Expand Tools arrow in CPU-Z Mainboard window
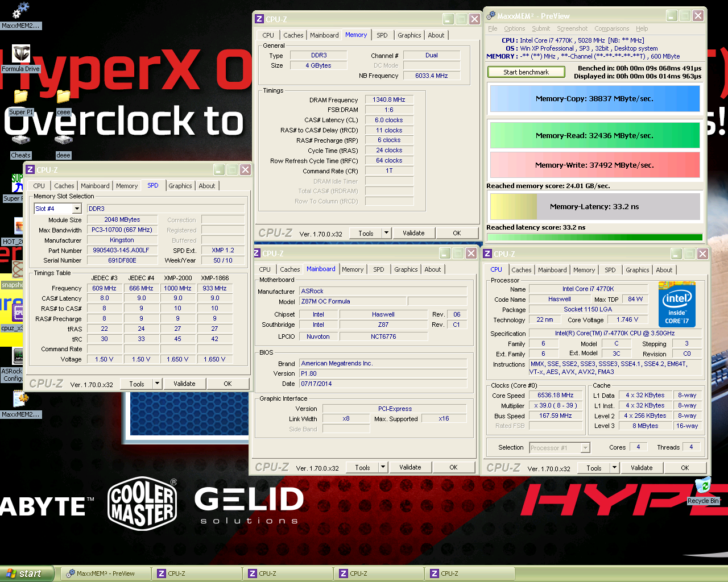728x582 pixels. (x=383, y=467)
